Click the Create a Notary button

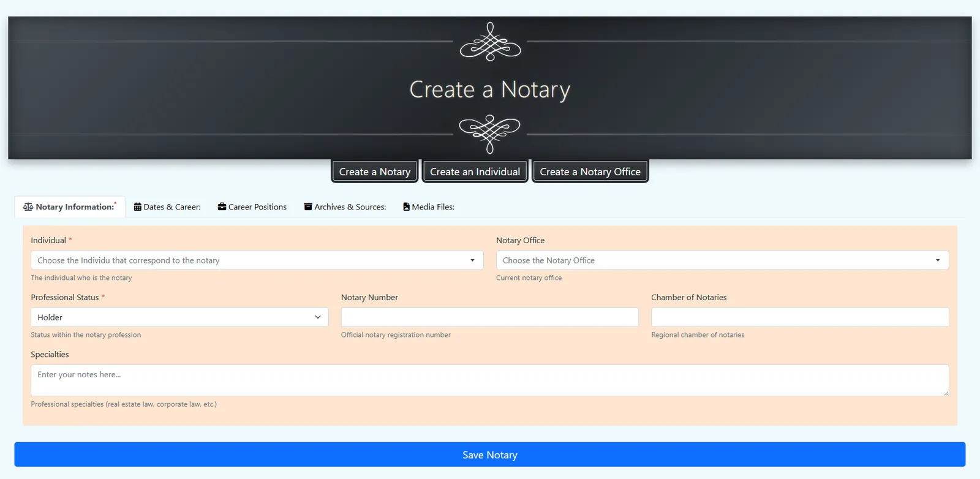[375, 172]
